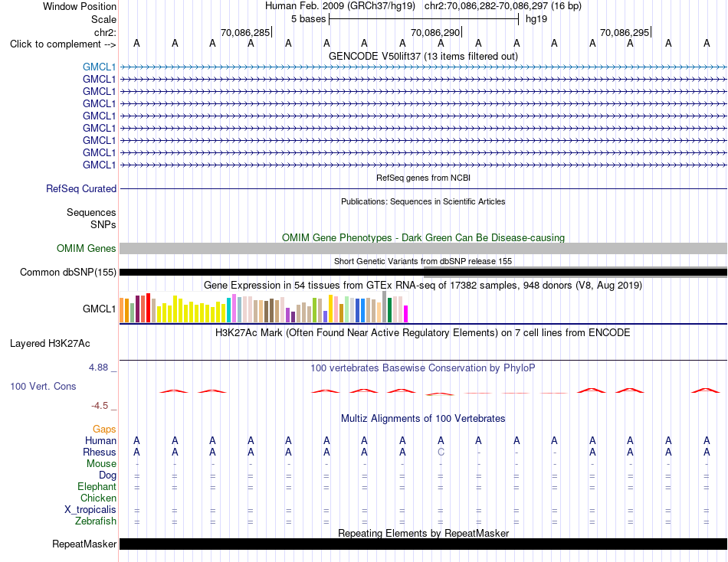Screen dimensions: 728x562
Task: Click the Common dbSNP(155) label
Action: (x=67, y=273)
